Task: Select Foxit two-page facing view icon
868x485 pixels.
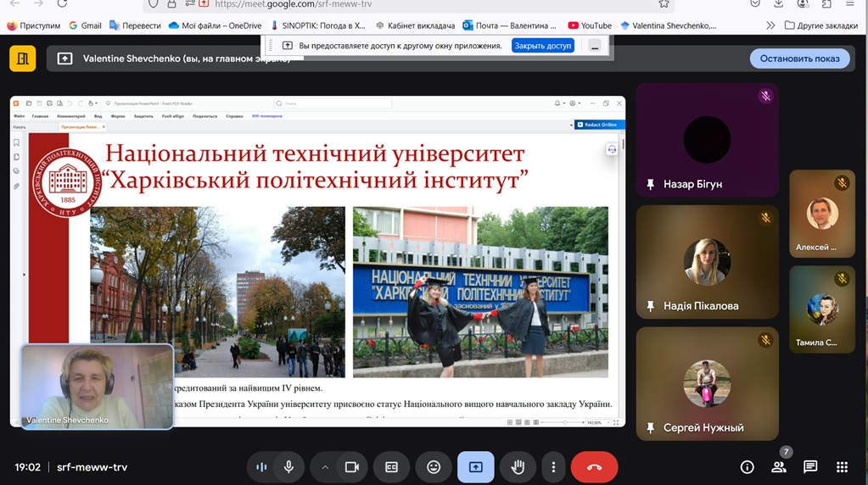Action: point(527,422)
